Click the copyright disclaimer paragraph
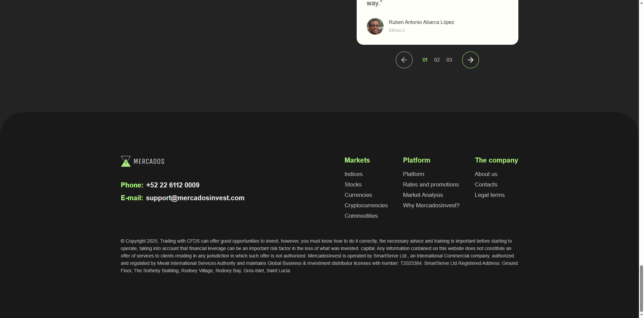644x318 pixels. (319, 256)
